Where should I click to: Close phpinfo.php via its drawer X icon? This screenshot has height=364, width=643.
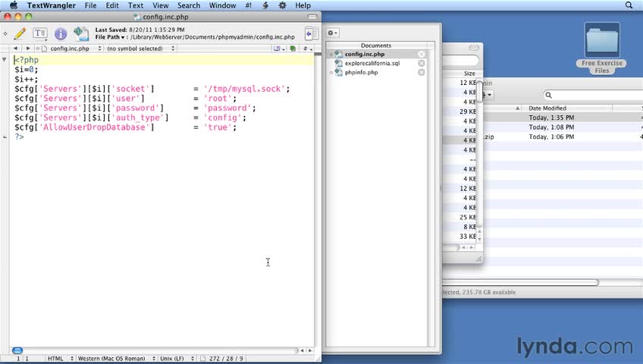click(421, 72)
